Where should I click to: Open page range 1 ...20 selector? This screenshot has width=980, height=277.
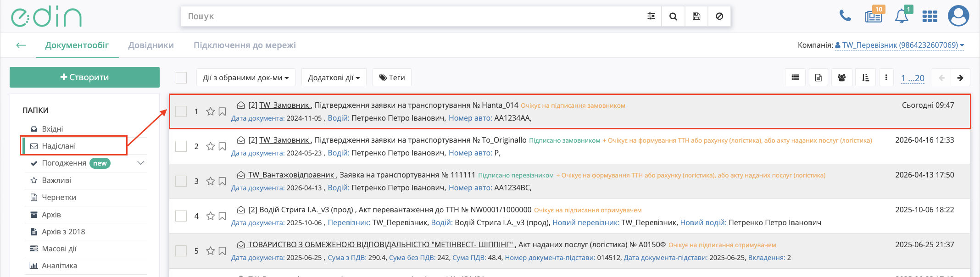[x=913, y=78]
